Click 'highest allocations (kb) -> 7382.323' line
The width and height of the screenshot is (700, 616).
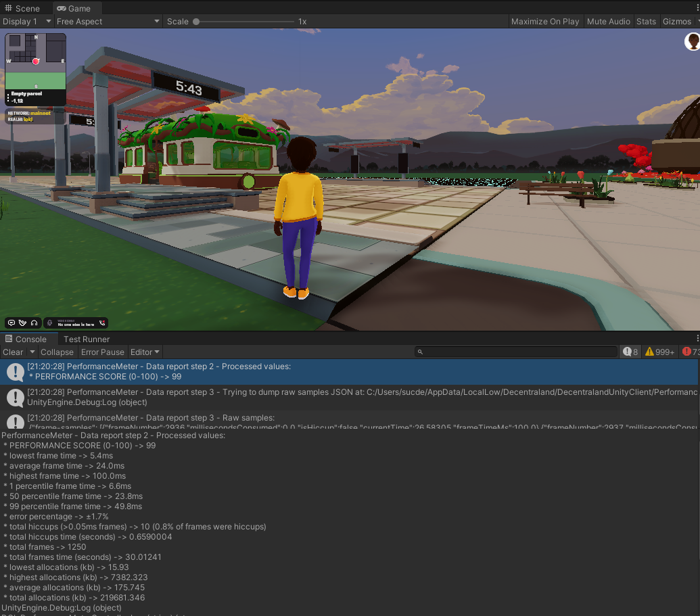click(75, 577)
